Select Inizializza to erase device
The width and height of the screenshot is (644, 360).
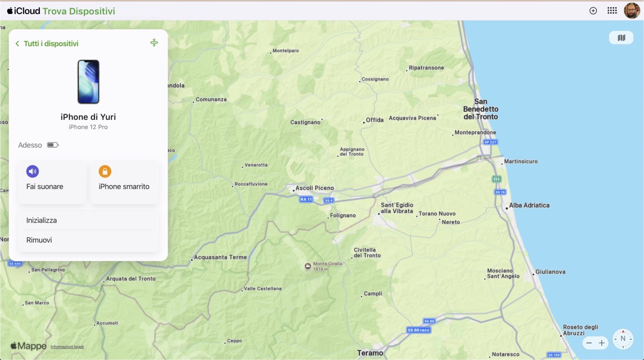tap(42, 220)
